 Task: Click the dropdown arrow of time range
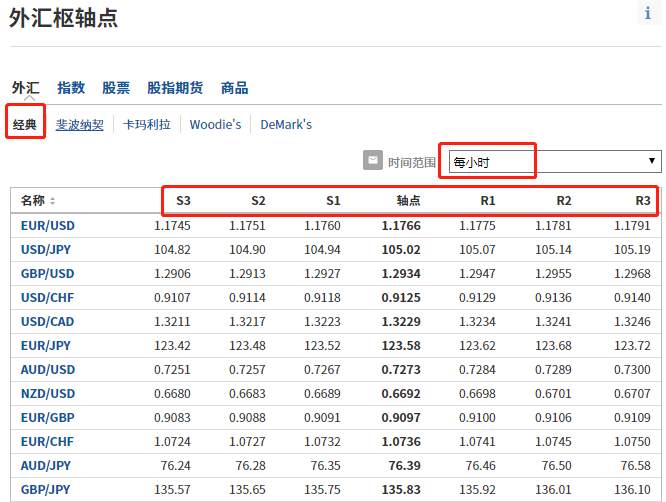point(652,161)
